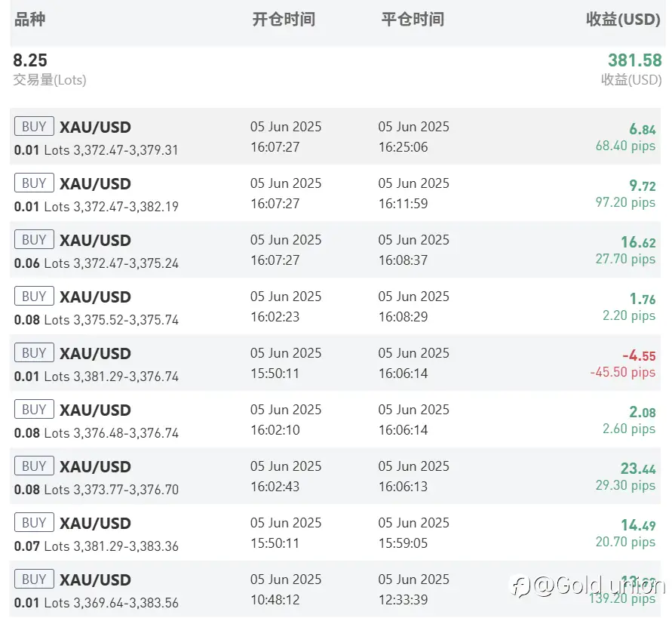Click BUY tag on the 1.76 profit trade

pos(34,297)
